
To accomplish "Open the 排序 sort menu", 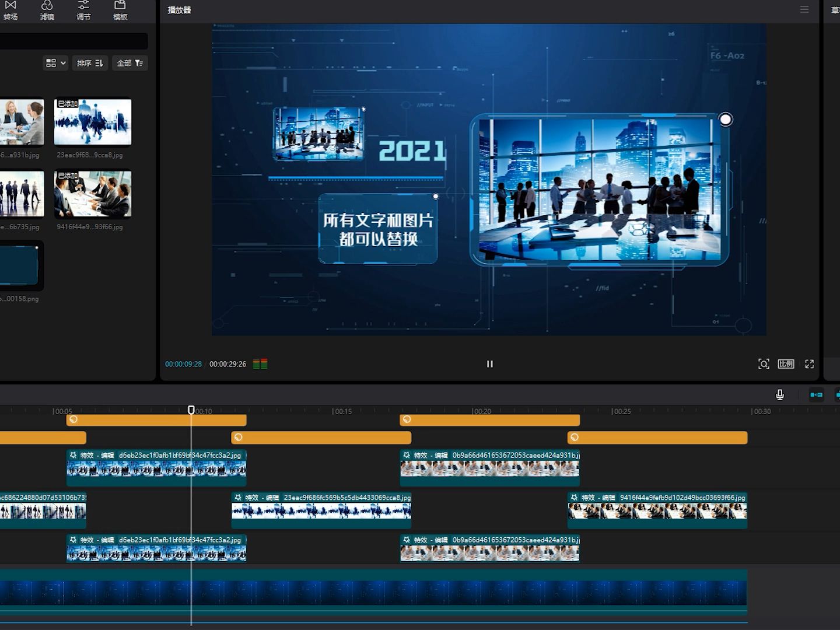I will coord(90,63).
